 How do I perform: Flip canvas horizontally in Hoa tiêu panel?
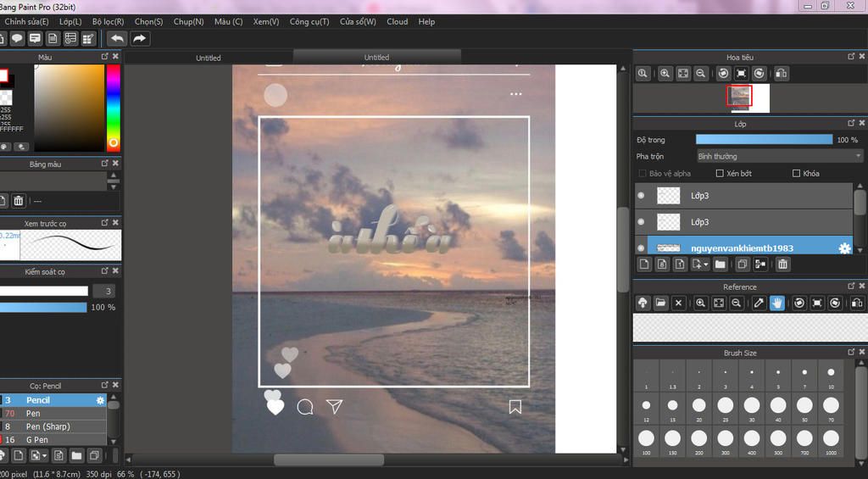781,73
